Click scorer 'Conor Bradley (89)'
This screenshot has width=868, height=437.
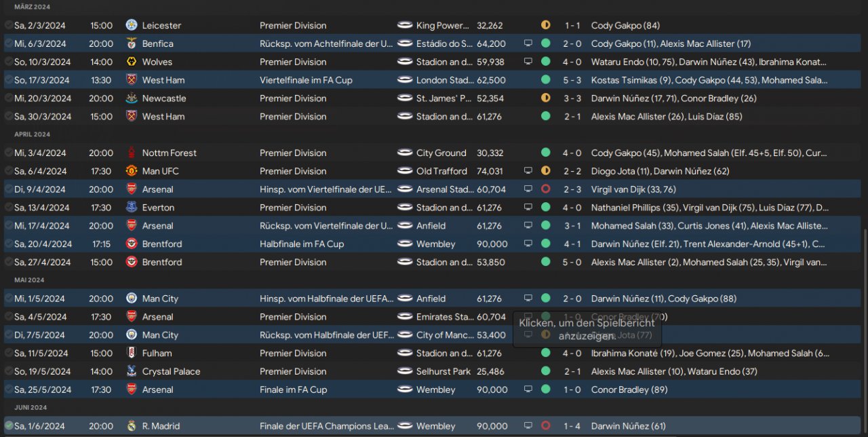[x=629, y=389]
